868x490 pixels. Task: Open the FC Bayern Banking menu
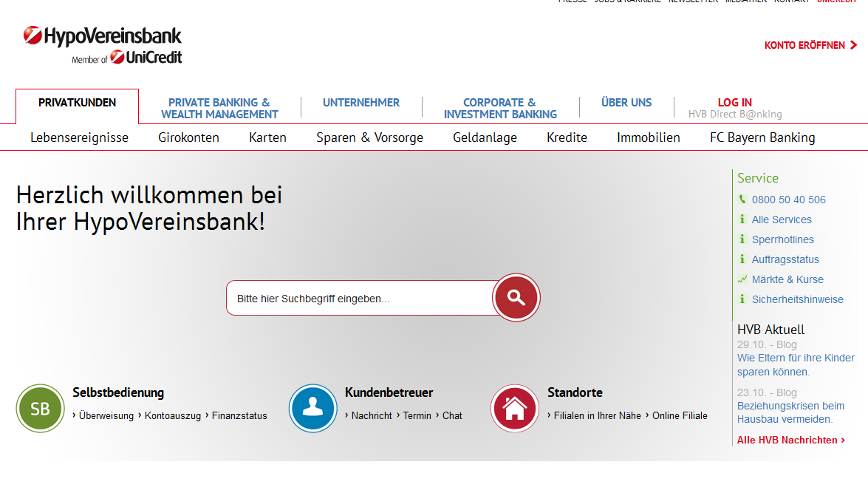(x=762, y=137)
